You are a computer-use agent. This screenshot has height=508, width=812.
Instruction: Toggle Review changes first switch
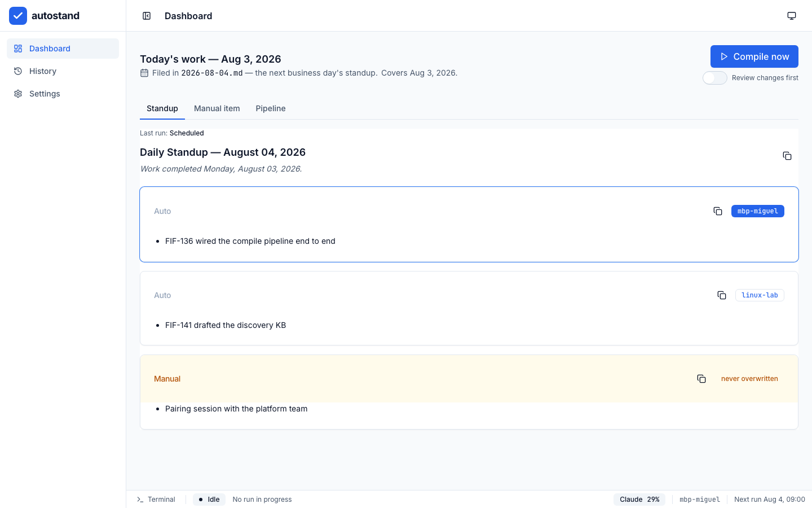pyautogui.click(x=715, y=78)
